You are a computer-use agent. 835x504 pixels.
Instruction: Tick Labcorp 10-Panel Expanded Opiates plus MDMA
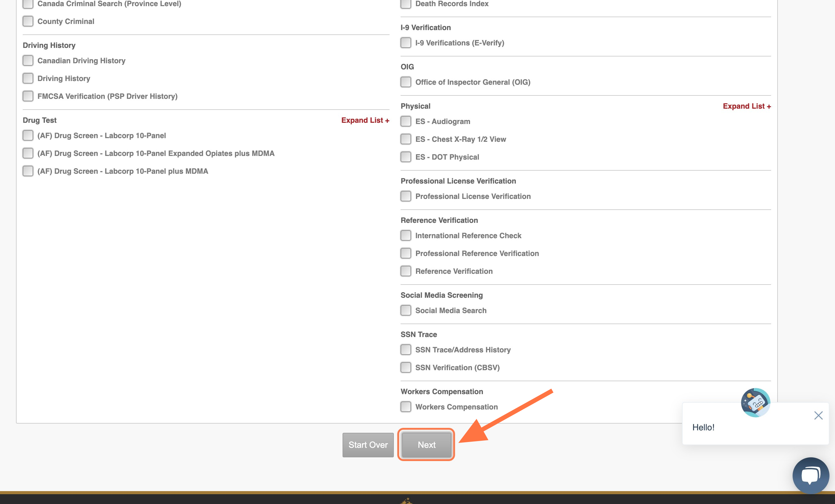pyautogui.click(x=28, y=153)
